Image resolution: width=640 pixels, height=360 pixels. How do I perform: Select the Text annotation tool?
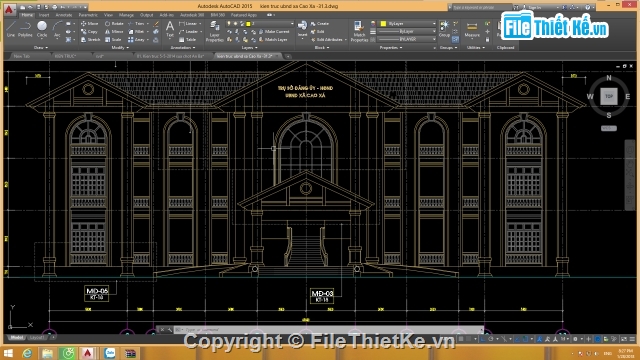(x=169, y=30)
